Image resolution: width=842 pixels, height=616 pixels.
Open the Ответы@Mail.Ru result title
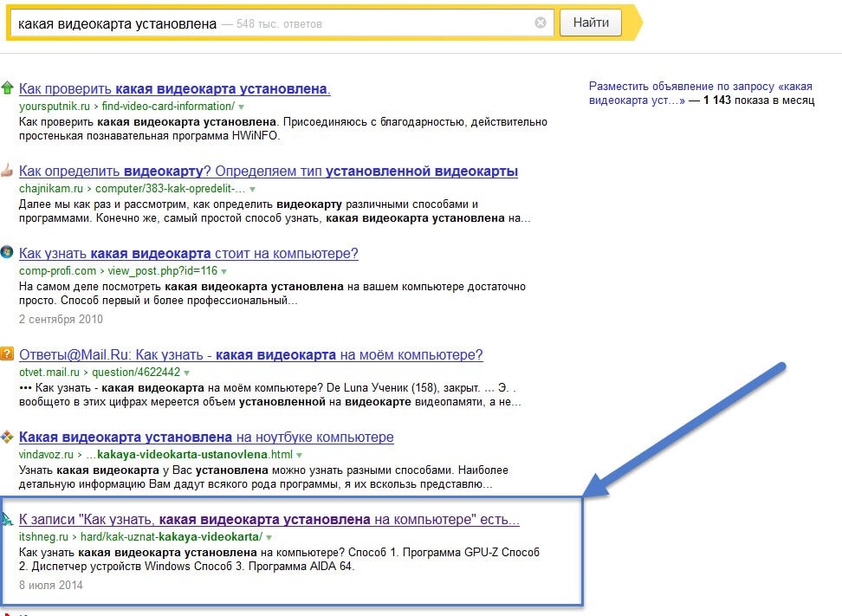click(x=250, y=354)
